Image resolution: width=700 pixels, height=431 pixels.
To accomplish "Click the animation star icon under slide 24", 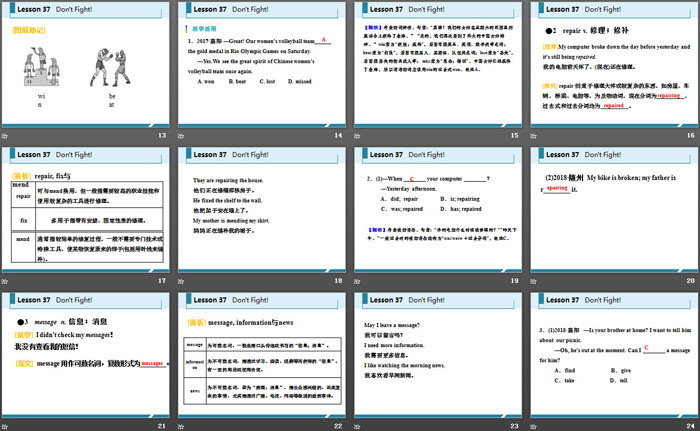I will point(533,427).
